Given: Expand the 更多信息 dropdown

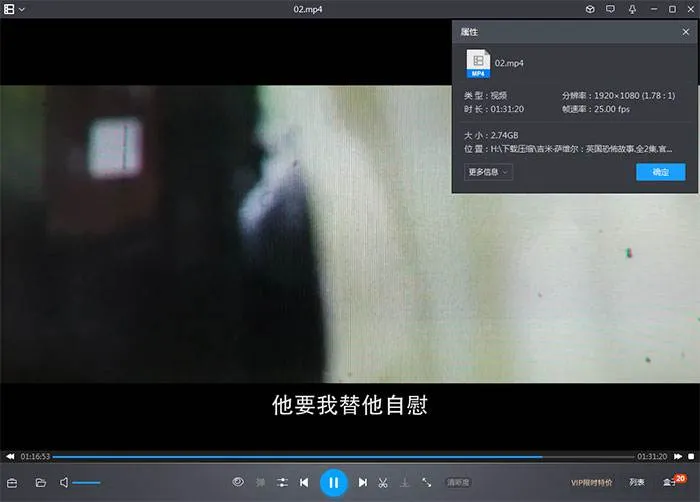Looking at the screenshot, I should (x=488, y=172).
